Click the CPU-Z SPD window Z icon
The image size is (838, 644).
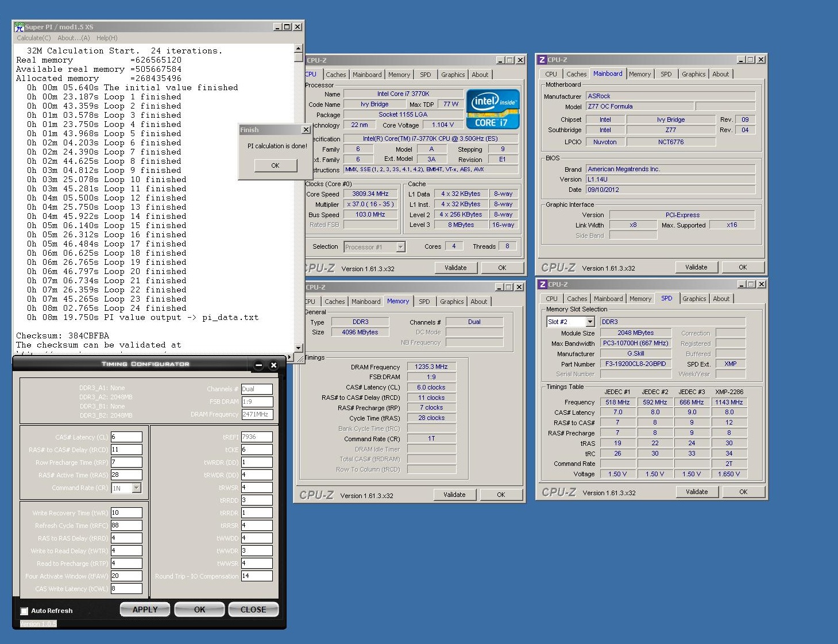tap(542, 284)
